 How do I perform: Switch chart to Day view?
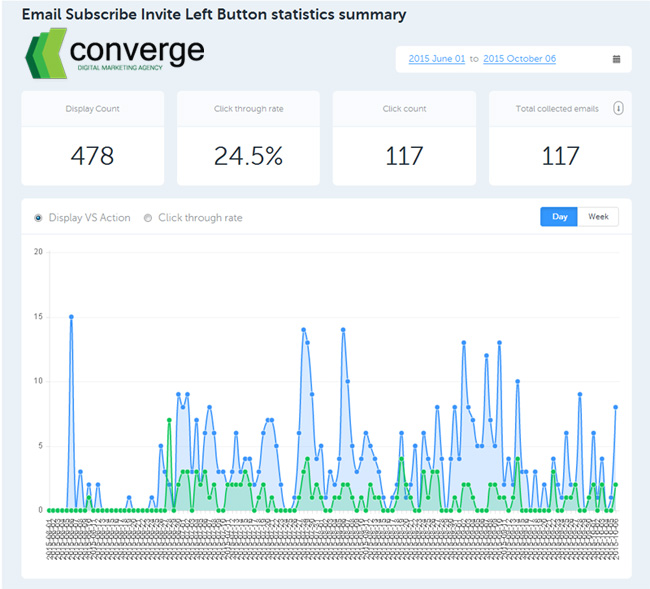(559, 217)
